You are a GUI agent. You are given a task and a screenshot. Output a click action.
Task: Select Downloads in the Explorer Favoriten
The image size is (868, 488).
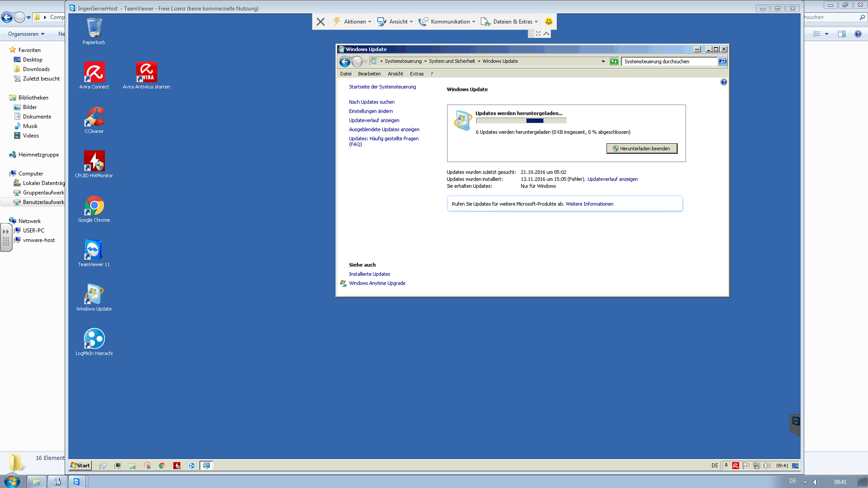click(x=36, y=69)
